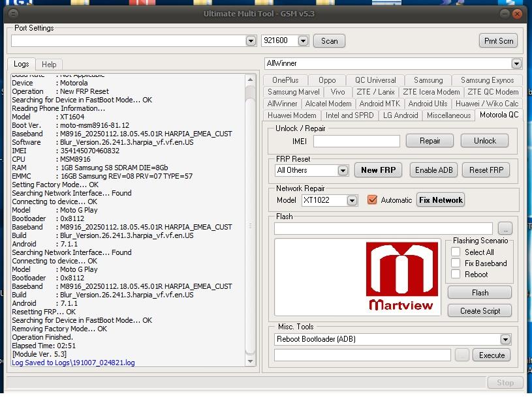
Task: Click the Flash button
Action: tap(480, 293)
